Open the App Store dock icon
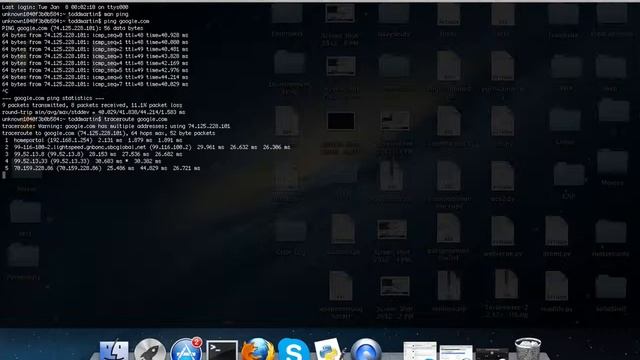The image size is (640, 360). pos(186,350)
